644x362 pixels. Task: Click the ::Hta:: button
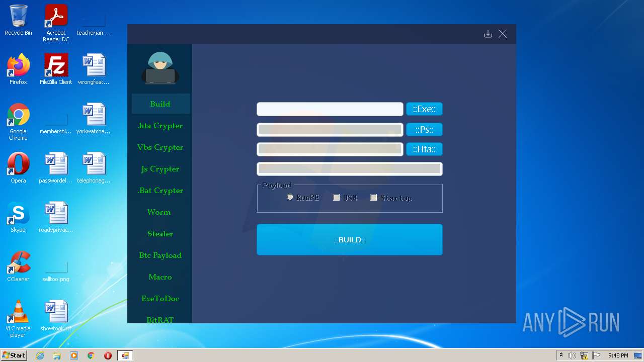tap(424, 149)
